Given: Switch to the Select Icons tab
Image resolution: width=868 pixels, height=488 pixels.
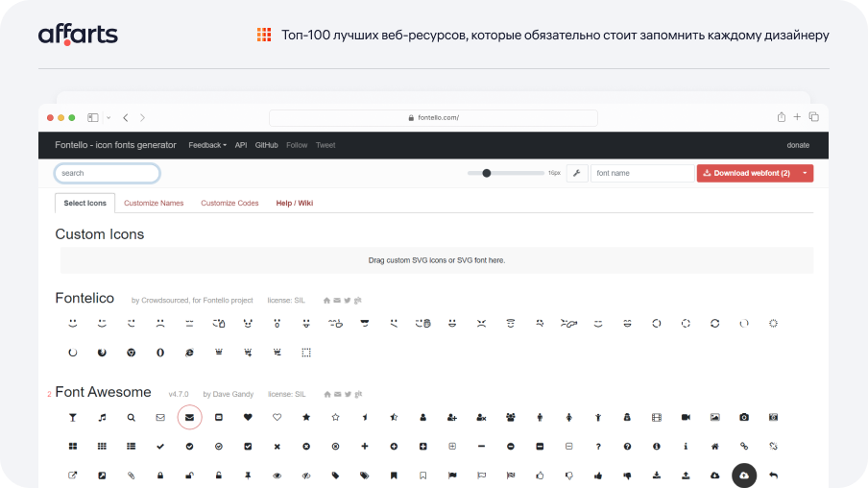Looking at the screenshot, I should point(84,204).
